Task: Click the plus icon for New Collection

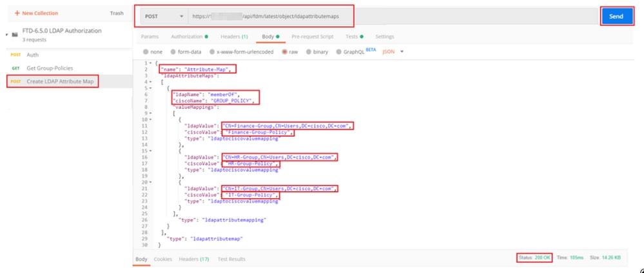Action: click(17, 13)
